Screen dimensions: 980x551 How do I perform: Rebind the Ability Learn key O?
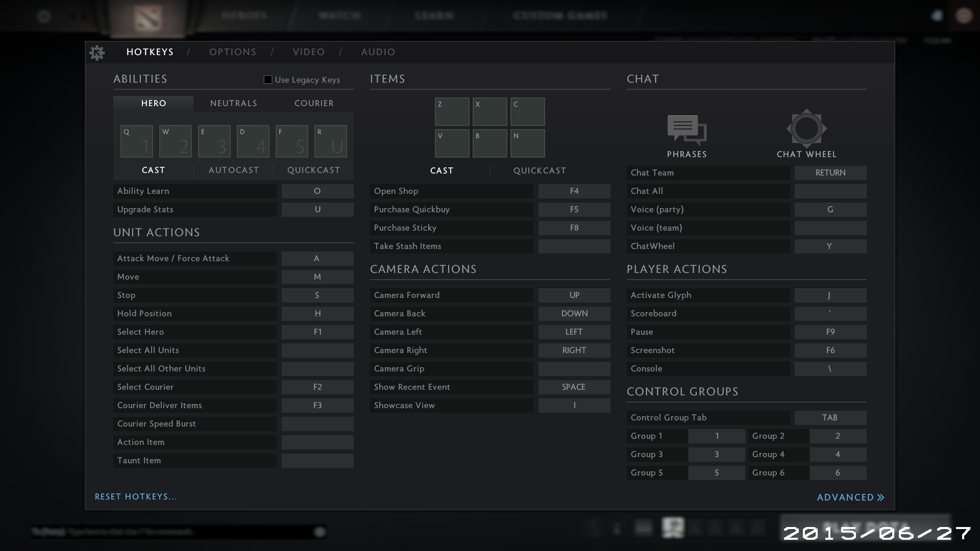click(317, 191)
